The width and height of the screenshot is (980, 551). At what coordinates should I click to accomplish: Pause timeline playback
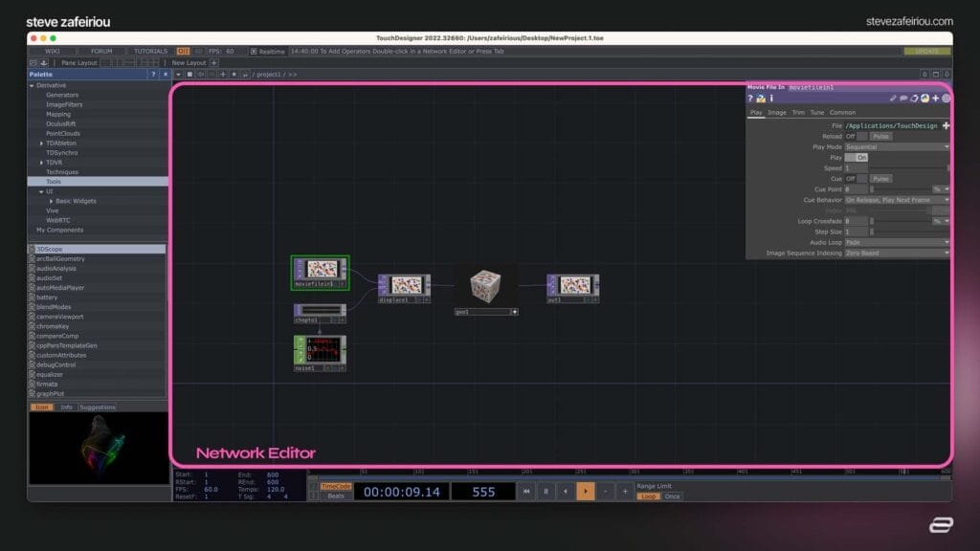pos(546,491)
